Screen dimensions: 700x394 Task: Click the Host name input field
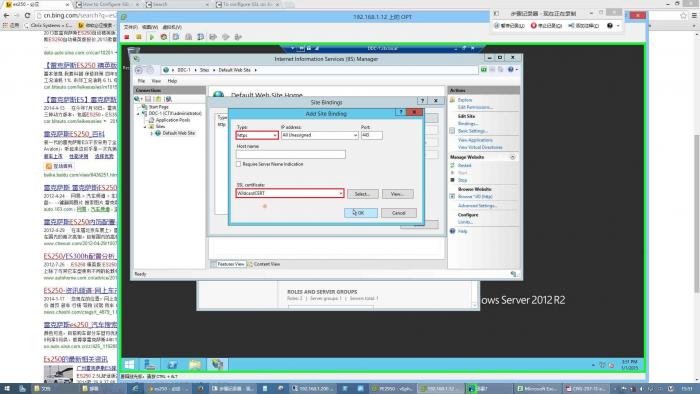(x=291, y=154)
